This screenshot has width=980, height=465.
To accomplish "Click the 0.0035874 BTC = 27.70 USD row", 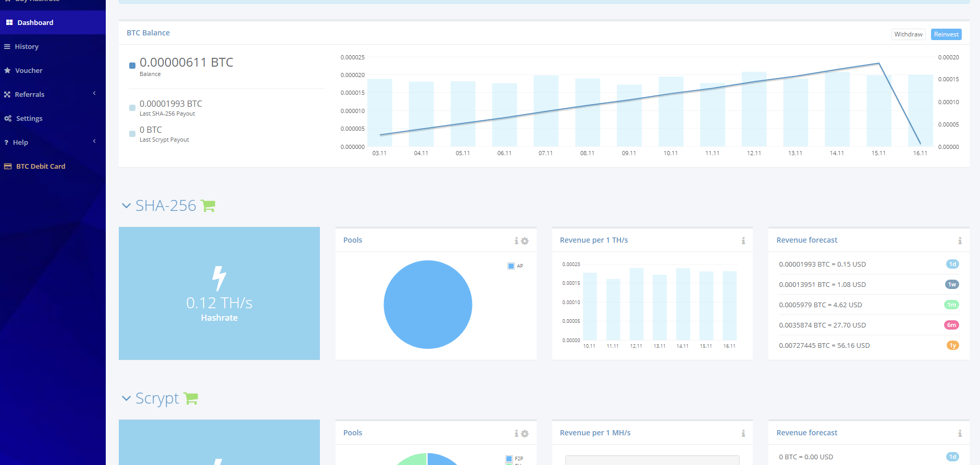I will click(x=869, y=325).
